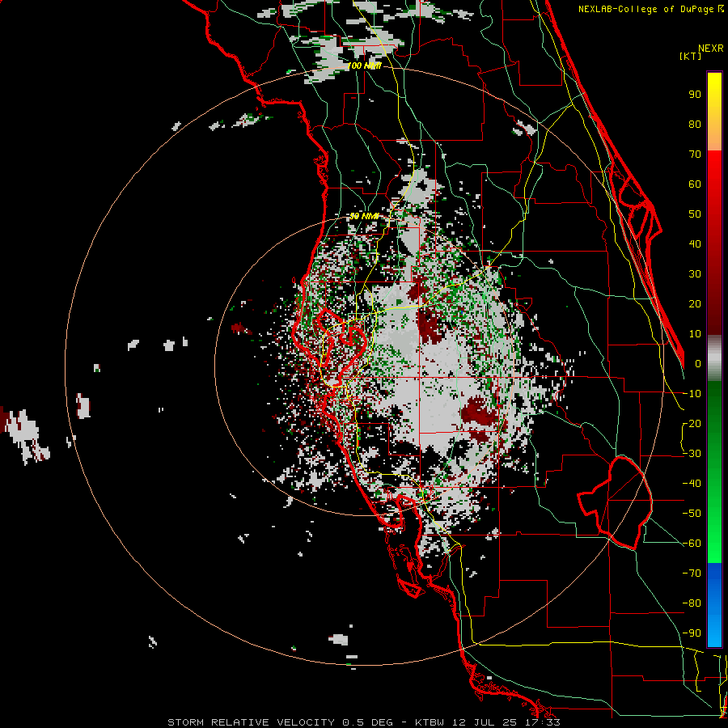Click the 50 NMI range ring label
This screenshot has height=728, width=728.
[x=365, y=216]
